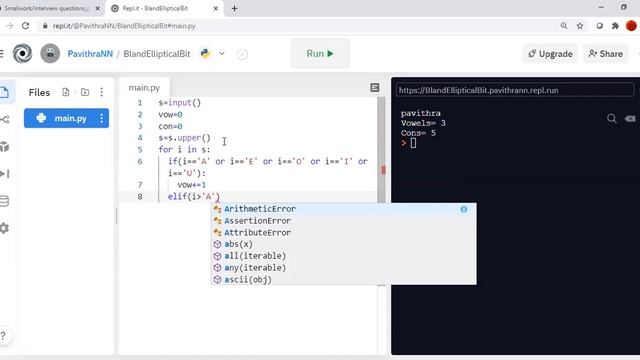Click the site lock icon
This screenshot has width=640, height=360.
pyautogui.click(x=45, y=26)
